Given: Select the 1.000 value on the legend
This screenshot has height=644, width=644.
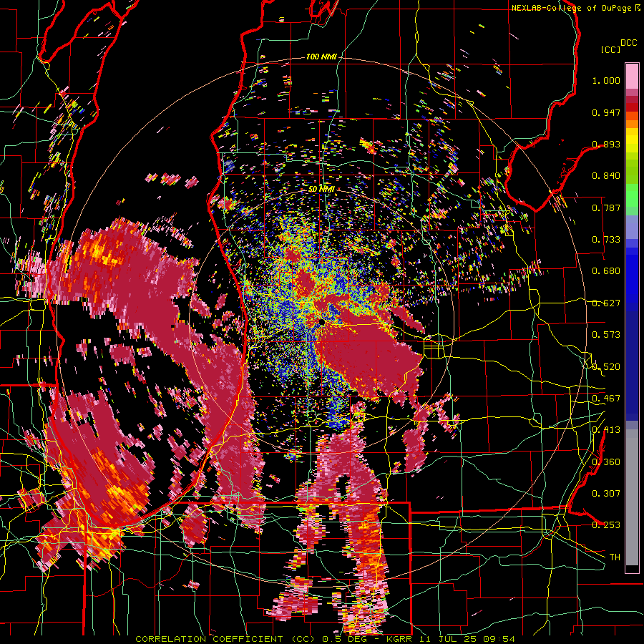Looking at the screenshot, I should [606, 80].
